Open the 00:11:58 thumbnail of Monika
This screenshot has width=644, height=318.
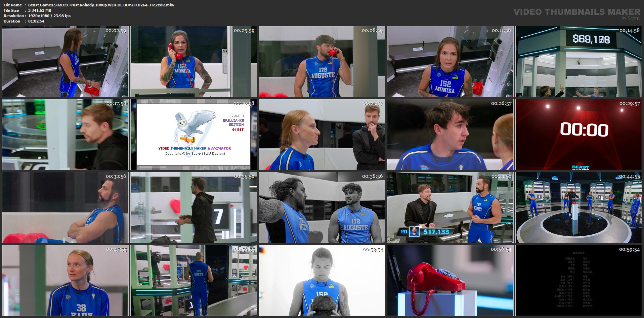[x=450, y=62]
